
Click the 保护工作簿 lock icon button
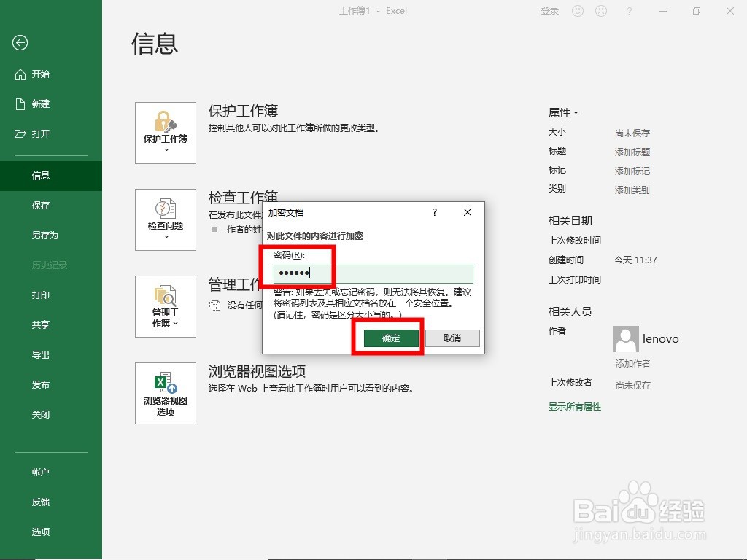[166, 133]
